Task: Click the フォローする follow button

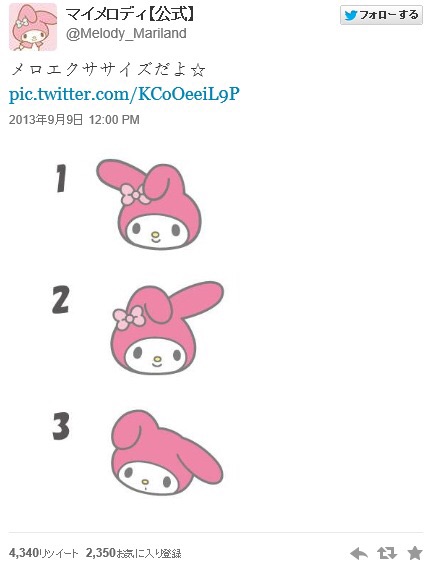Action: tap(381, 15)
